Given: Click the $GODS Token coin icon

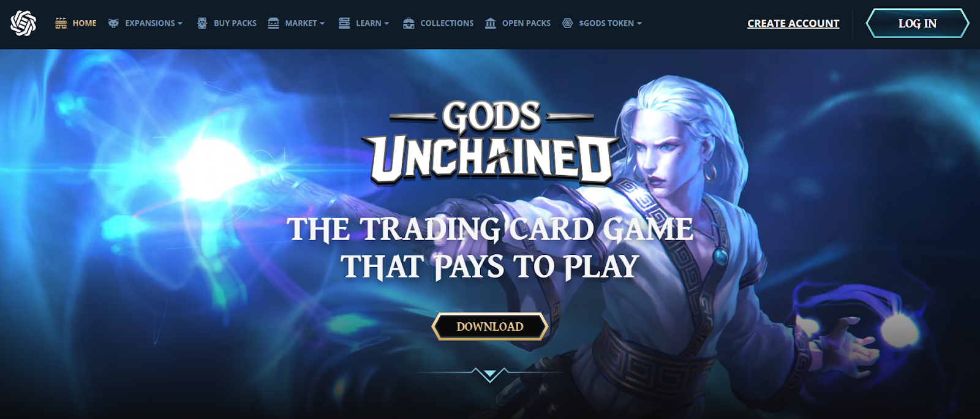Looking at the screenshot, I should click(568, 23).
